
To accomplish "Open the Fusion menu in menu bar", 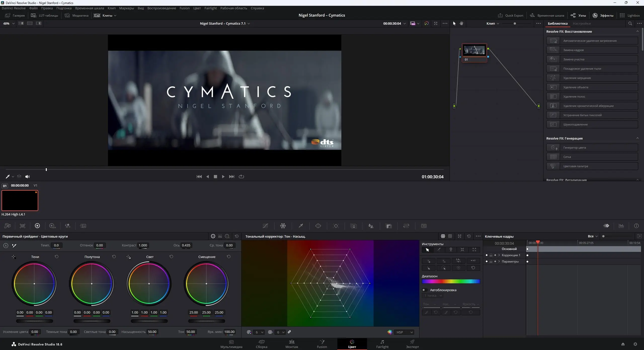I will 184,8.
